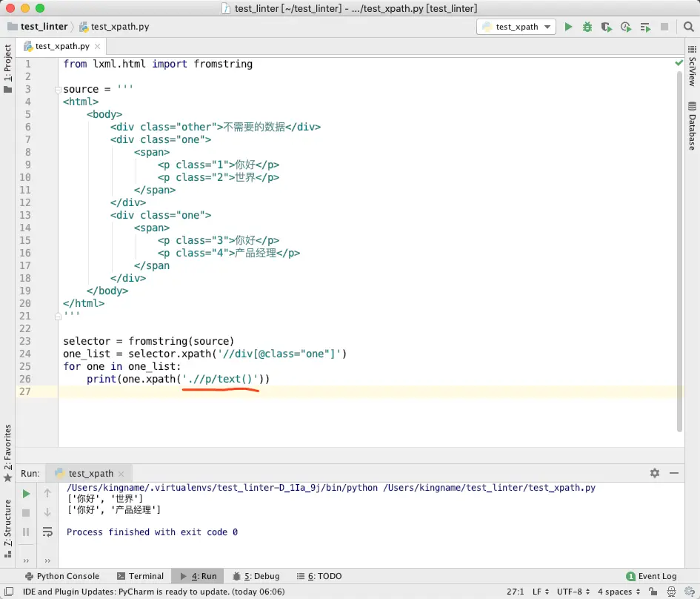This screenshot has width=700, height=599.
Task: Open Python Console tab
Action: (62, 576)
